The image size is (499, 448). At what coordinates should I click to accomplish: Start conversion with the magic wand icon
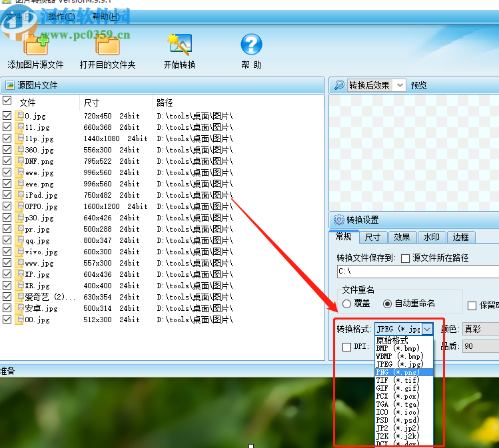(179, 44)
